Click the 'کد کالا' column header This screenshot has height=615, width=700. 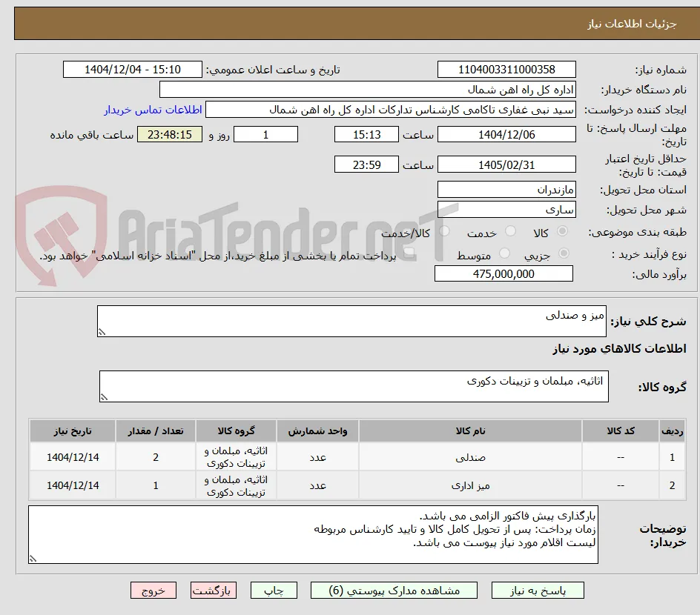point(621,430)
